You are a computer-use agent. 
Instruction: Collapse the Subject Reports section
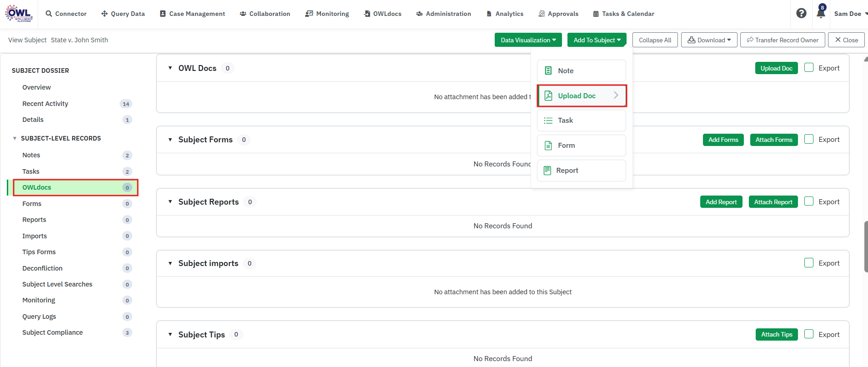click(170, 202)
